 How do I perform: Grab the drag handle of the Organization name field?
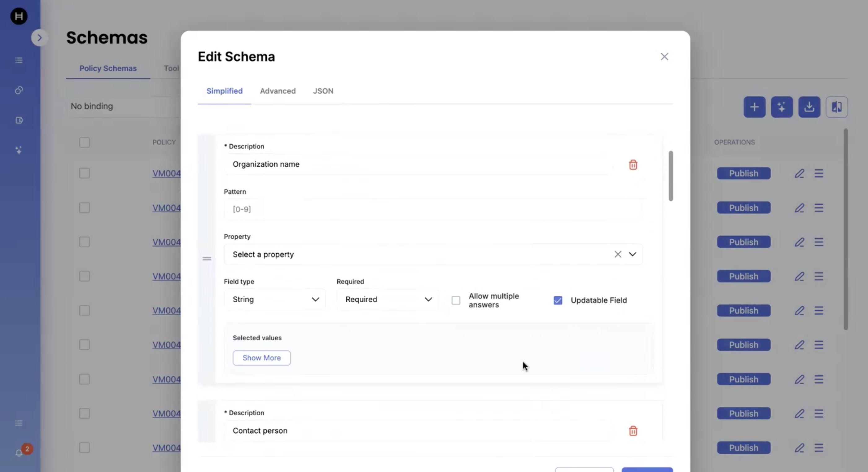pos(207,259)
